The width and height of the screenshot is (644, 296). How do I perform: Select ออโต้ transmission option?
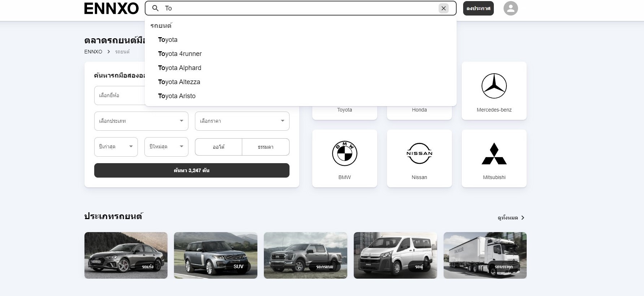coord(218,147)
